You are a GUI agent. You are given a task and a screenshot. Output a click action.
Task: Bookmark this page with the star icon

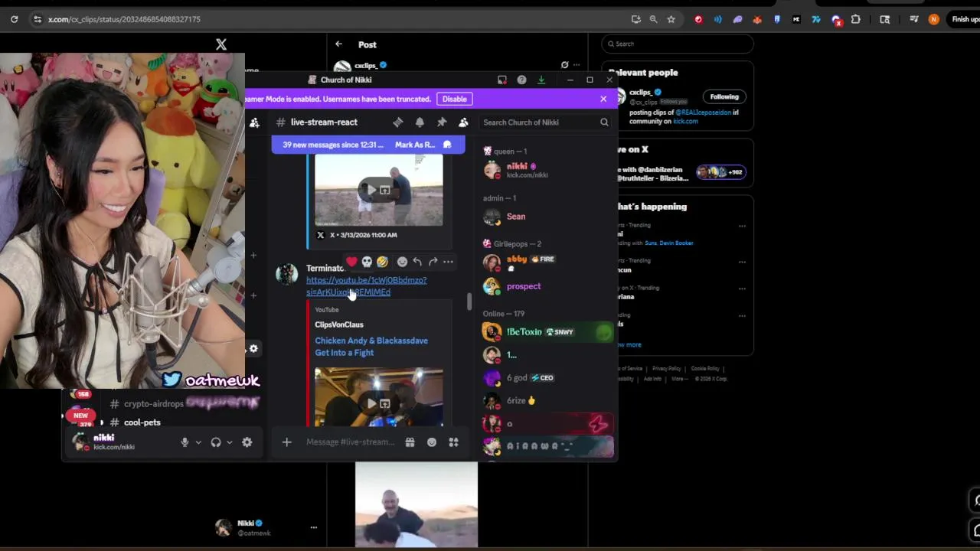[x=671, y=19]
